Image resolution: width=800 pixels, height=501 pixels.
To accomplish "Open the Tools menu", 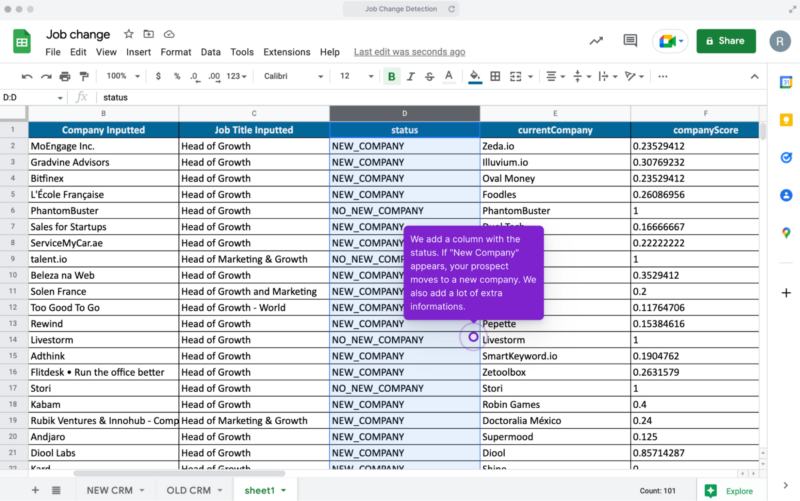I will pos(242,52).
